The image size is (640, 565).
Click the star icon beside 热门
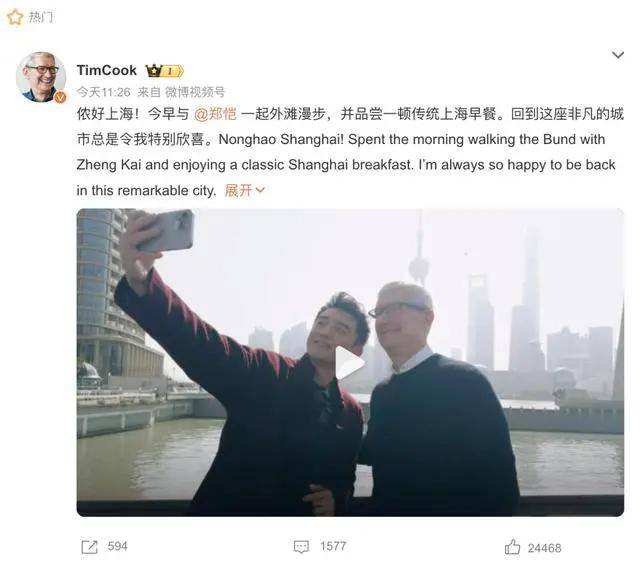point(15,17)
